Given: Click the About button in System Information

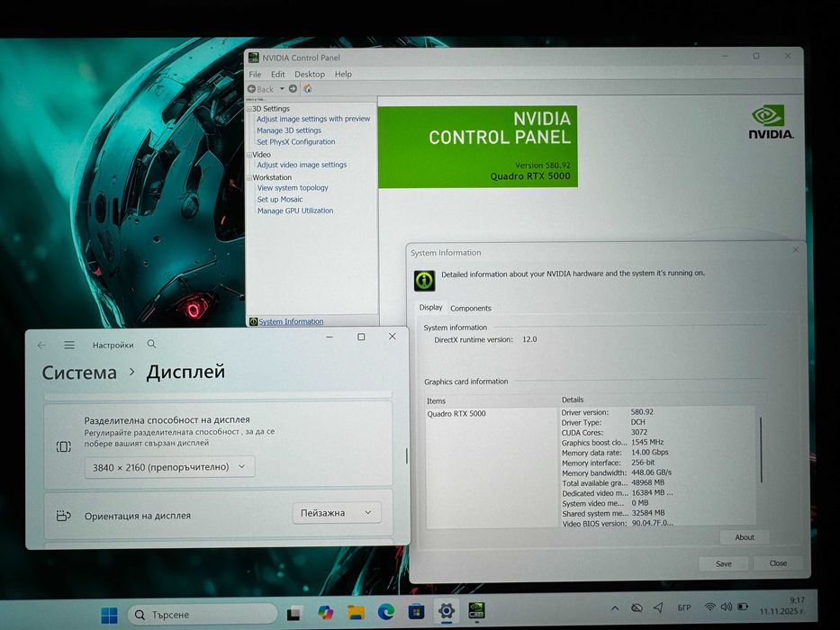Looking at the screenshot, I should click(745, 537).
